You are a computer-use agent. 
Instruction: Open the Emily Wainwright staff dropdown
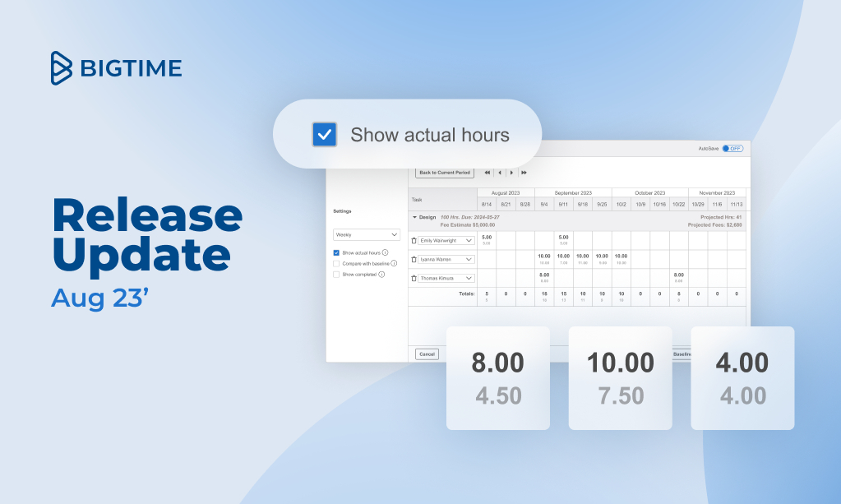[x=446, y=241]
